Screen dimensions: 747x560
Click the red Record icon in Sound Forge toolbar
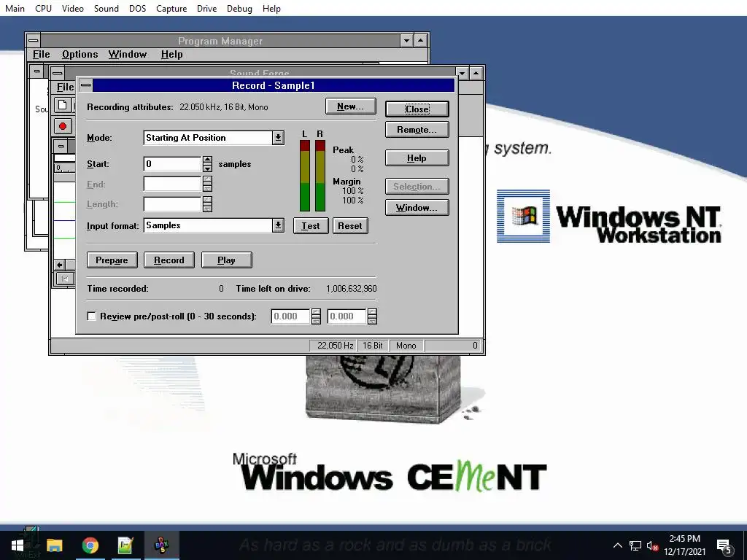coord(63,126)
